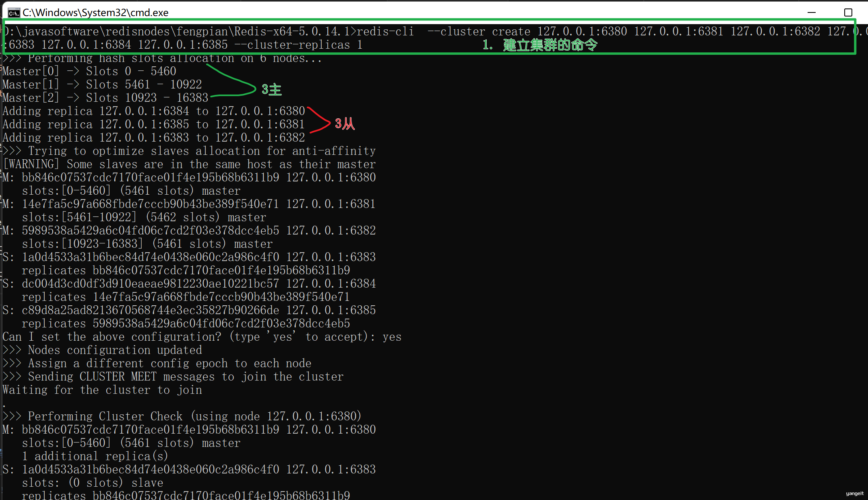This screenshot has width=868, height=500.
Task: Maximize the cmd.exe window
Action: [848, 12]
